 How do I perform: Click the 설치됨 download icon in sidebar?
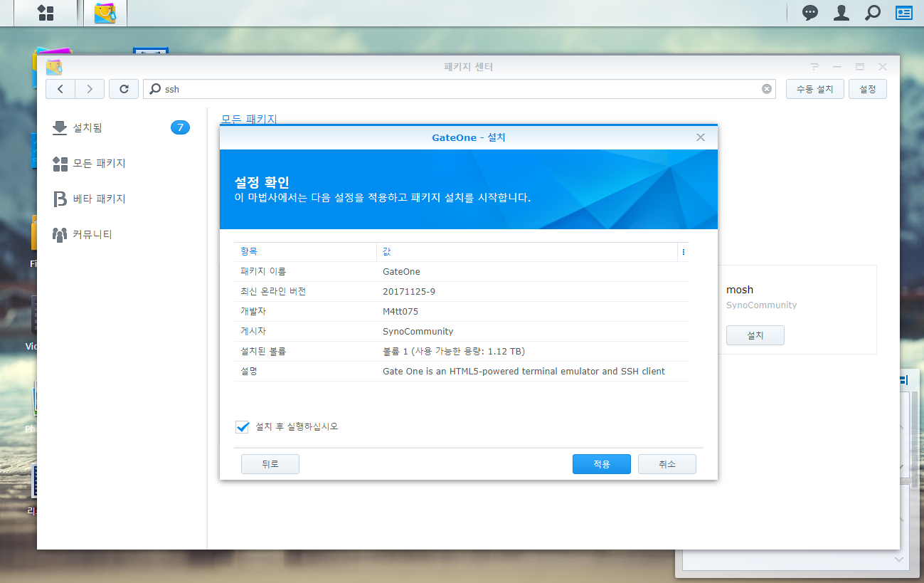[60, 127]
